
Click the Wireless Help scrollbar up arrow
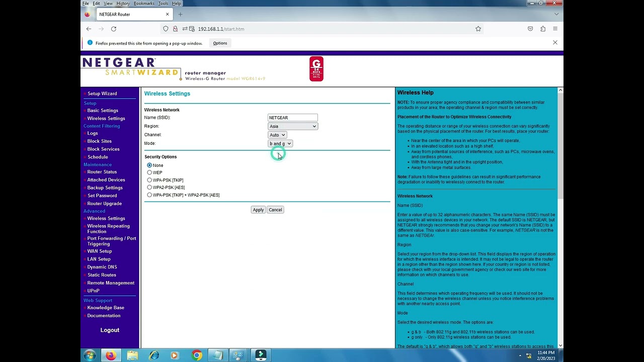[x=560, y=90]
